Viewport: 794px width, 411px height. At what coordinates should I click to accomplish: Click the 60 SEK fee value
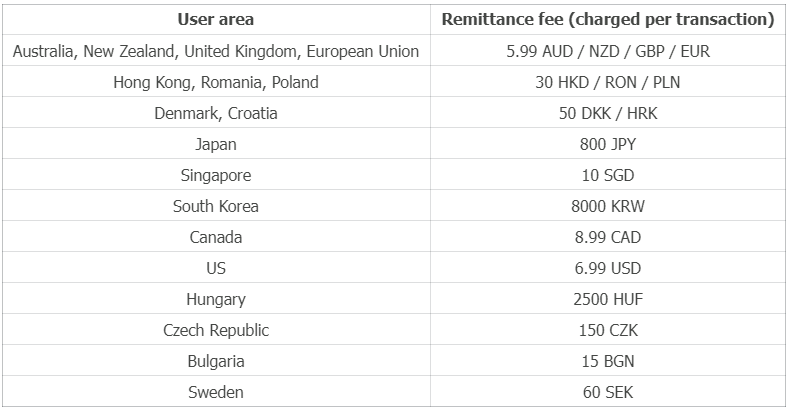point(608,392)
